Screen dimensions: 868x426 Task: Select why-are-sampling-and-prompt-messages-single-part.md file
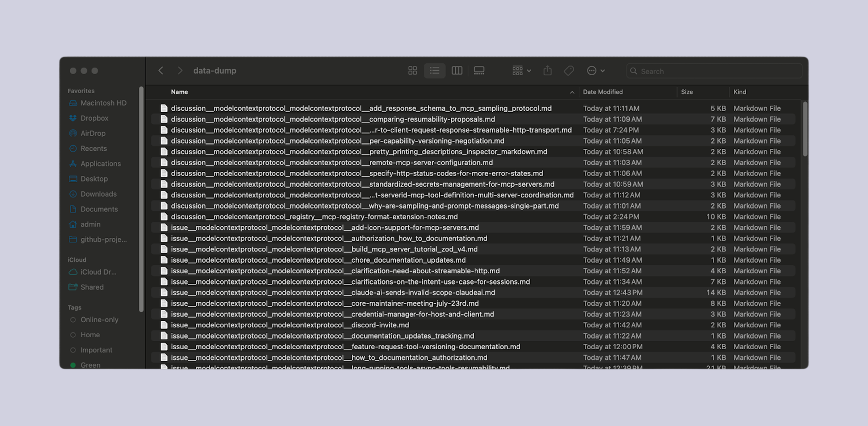pos(474,206)
